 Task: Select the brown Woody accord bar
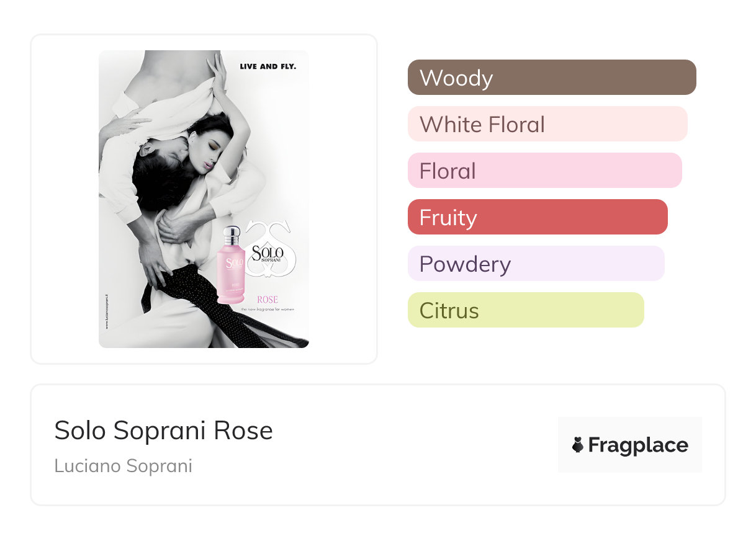click(x=551, y=78)
